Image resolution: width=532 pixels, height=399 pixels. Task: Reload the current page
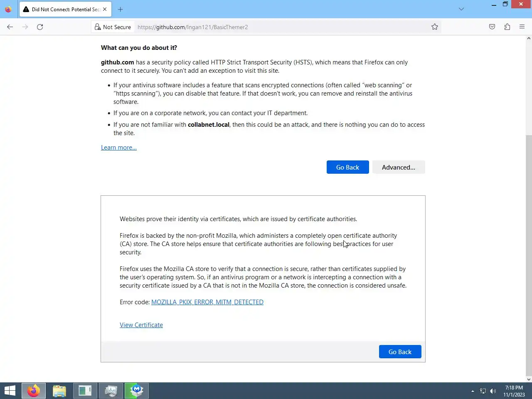click(40, 27)
